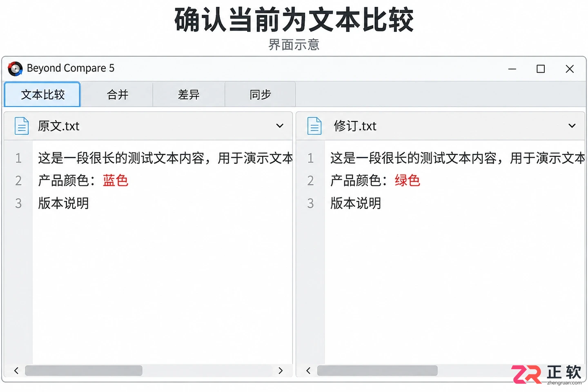Click the red text 绿色 in right pane
This screenshot has width=588, height=392.
point(408,180)
